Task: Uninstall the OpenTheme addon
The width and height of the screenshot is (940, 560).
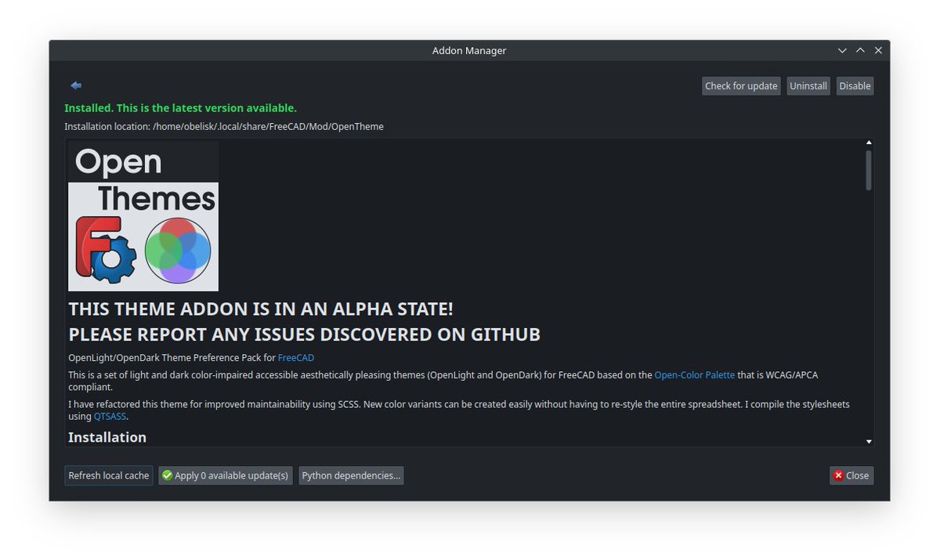Action: (x=808, y=86)
